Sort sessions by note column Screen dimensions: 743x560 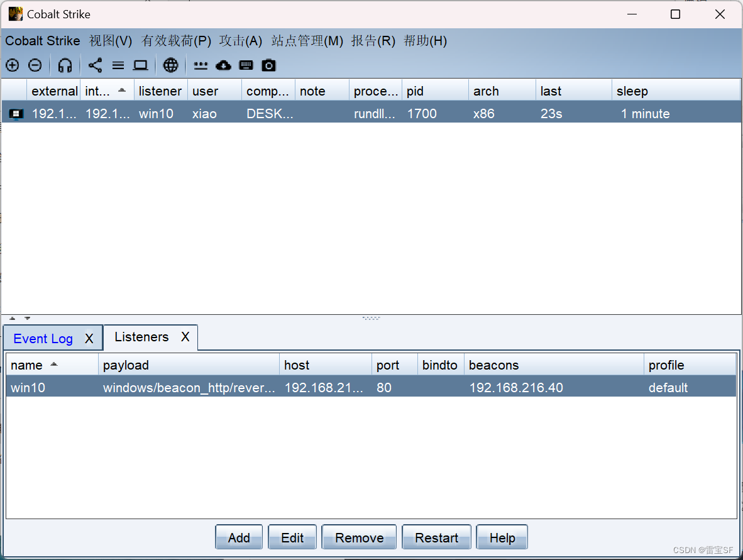point(322,91)
